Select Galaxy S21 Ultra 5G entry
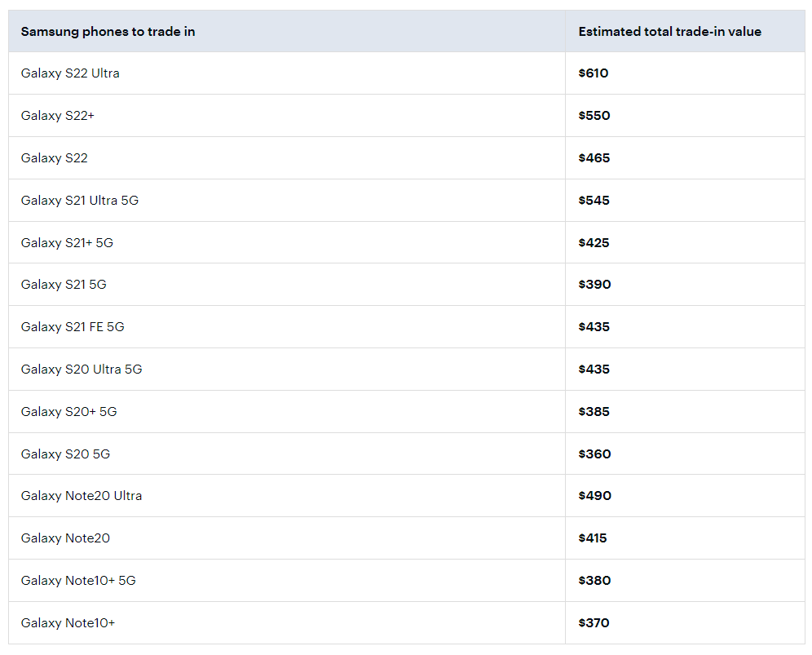The image size is (812, 655). point(80,201)
